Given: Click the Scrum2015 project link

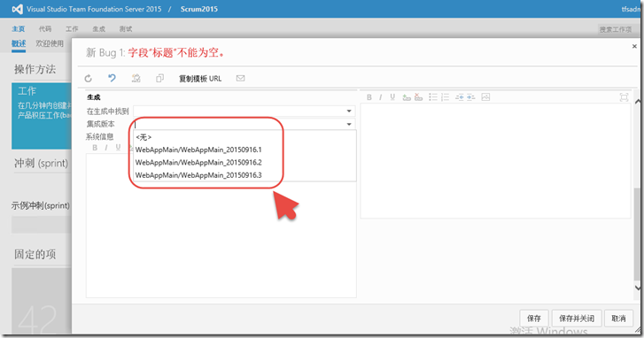Looking at the screenshot, I should (199, 9).
